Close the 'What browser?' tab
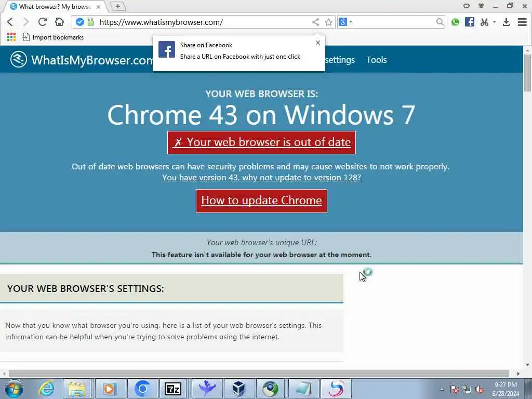 98,6
